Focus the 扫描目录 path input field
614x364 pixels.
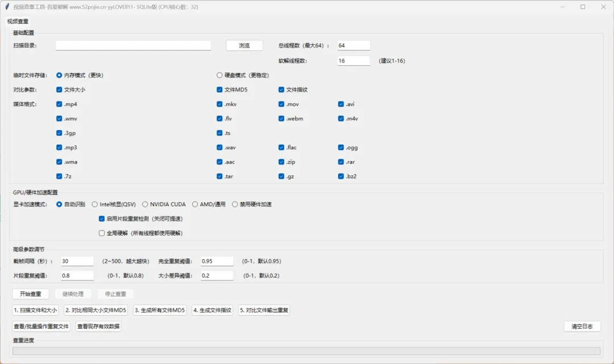tap(133, 45)
